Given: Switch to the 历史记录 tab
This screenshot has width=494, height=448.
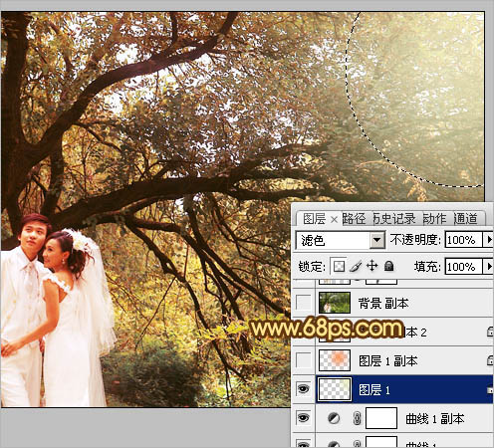Looking at the screenshot, I should (393, 219).
